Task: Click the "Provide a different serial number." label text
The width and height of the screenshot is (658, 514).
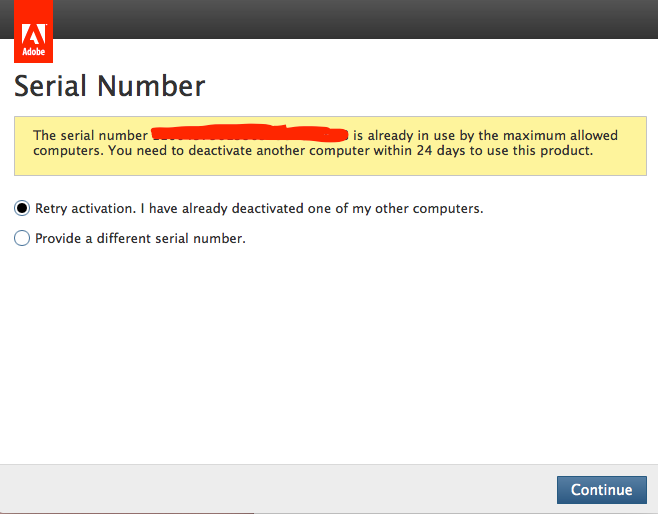Action: pyautogui.click(x=140, y=239)
